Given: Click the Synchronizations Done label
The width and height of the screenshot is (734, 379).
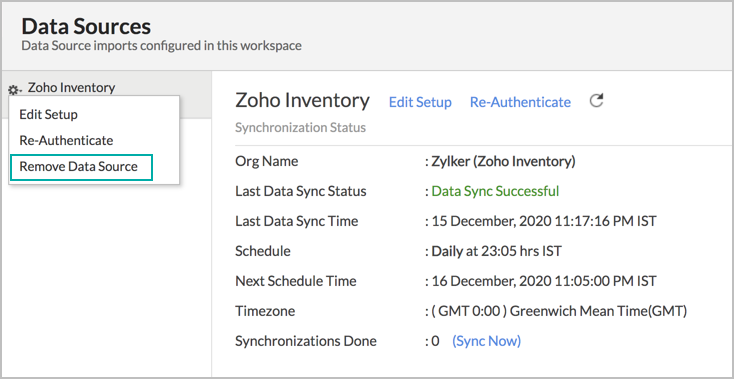Looking at the screenshot, I should [x=306, y=341].
